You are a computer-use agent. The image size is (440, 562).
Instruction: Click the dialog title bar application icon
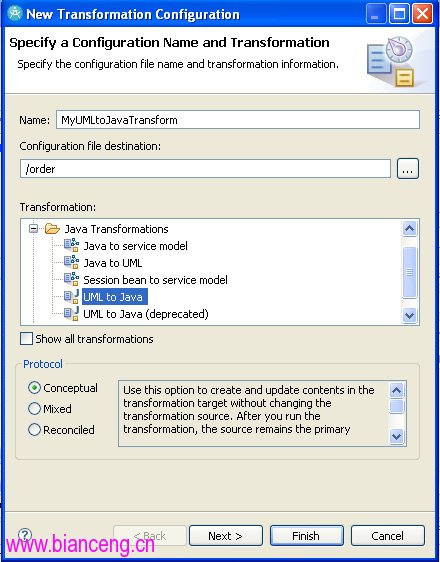pyautogui.click(x=15, y=14)
